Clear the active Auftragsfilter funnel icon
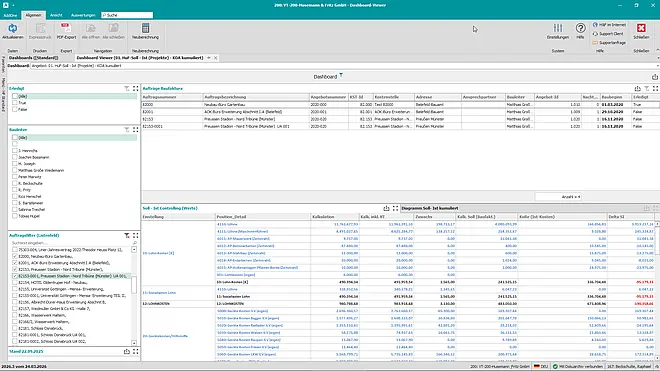Image resolution: width=660 pixels, height=371 pixels. pyautogui.click(x=127, y=235)
